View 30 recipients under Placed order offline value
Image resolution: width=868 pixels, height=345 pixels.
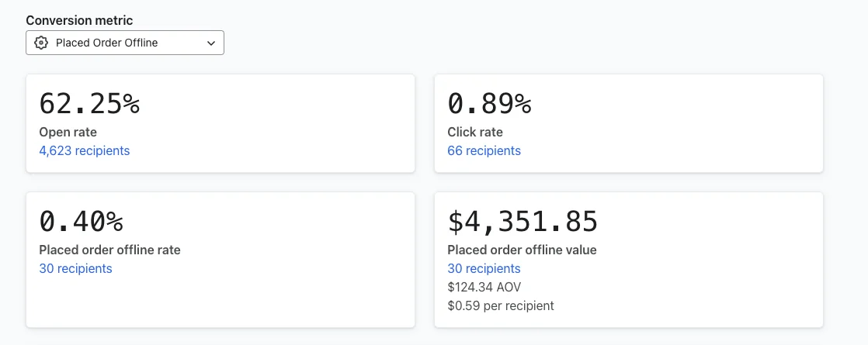point(484,268)
